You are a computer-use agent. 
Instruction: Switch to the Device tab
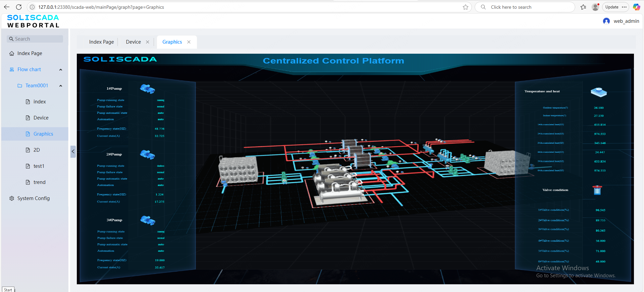pyautogui.click(x=133, y=42)
